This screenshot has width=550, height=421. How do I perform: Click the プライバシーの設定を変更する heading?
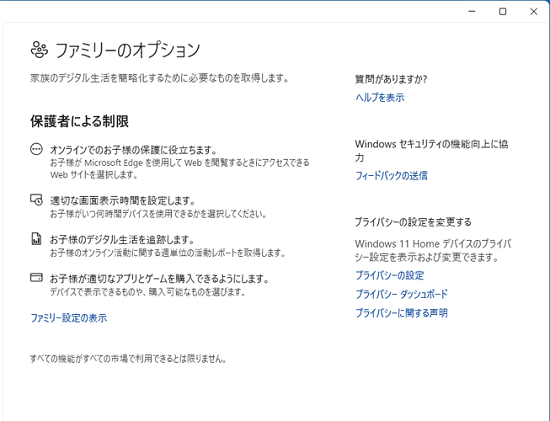click(x=413, y=222)
